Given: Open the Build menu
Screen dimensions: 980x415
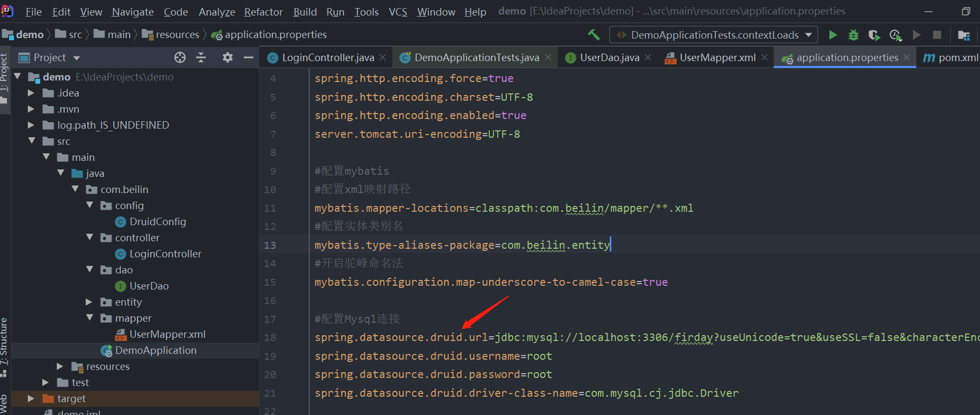Looking at the screenshot, I should coord(305,12).
